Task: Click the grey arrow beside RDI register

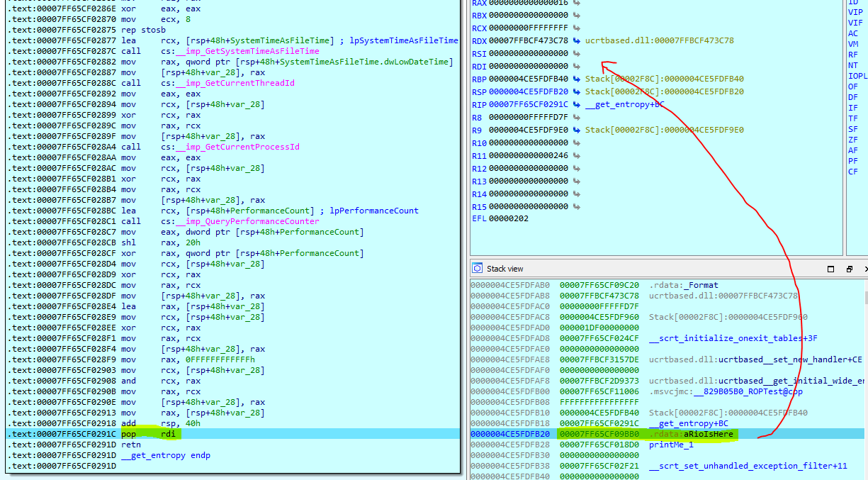Action: point(576,67)
